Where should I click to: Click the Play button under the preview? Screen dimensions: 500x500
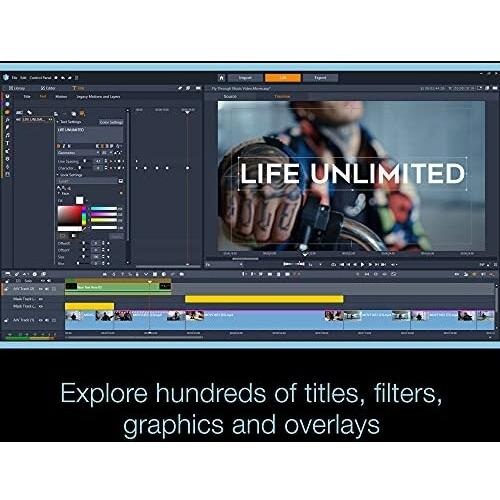[362, 264]
